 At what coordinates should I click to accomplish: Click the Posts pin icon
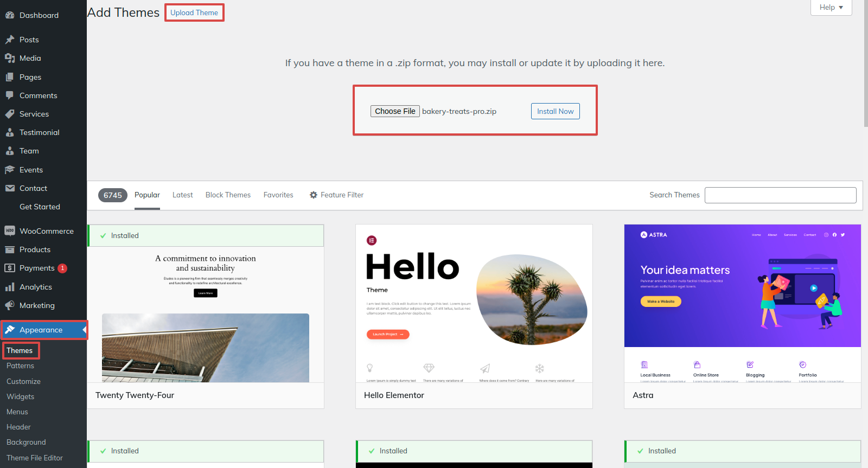click(x=10, y=40)
